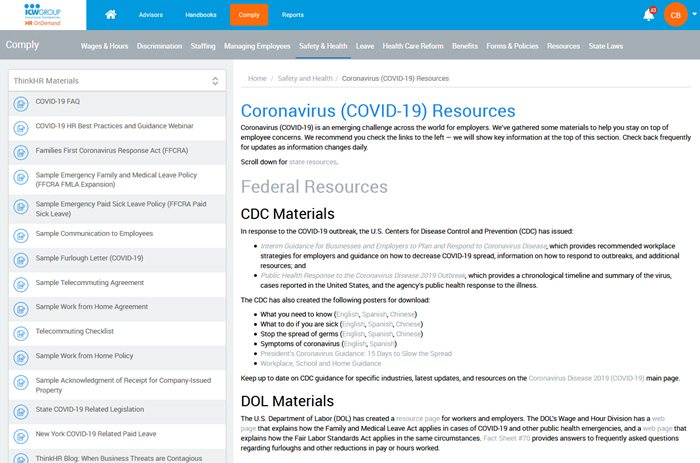The width and height of the screenshot is (700, 463).
Task: Open Sample Telecommuting Agreement item
Action: [117, 285]
